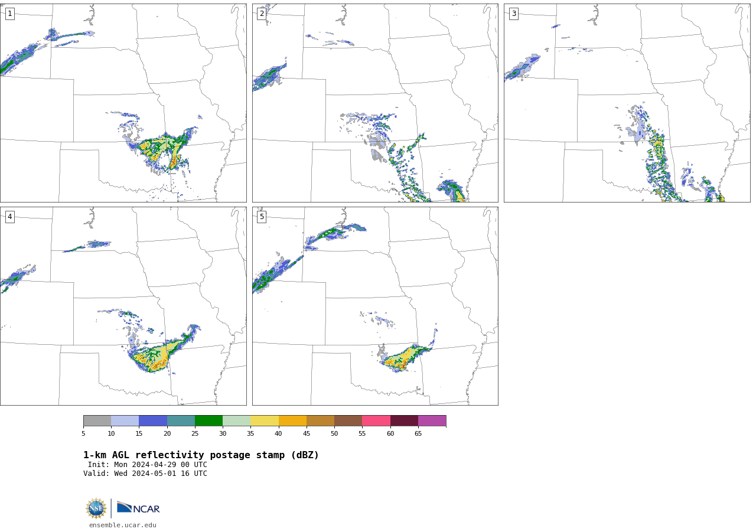Open ensemble member 4 reflectivity map
The height and width of the screenshot is (532, 756).
click(123, 306)
